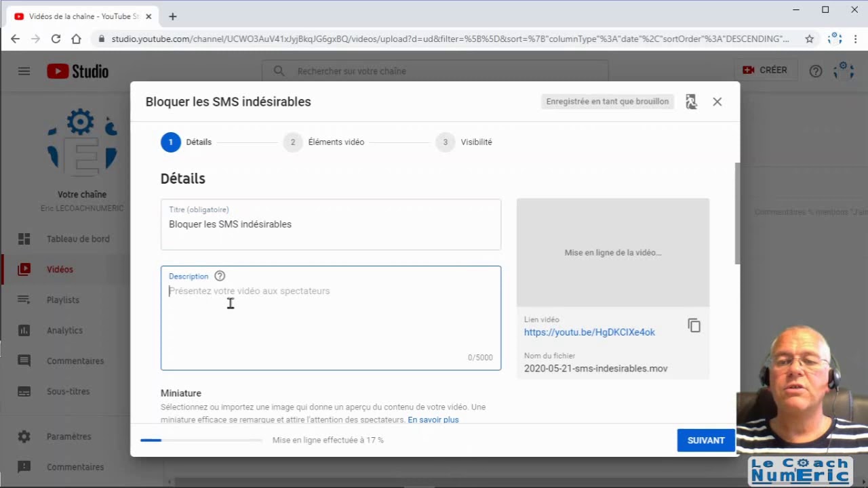Click the dialog vertical scrollbar

(x=737, y=213)
